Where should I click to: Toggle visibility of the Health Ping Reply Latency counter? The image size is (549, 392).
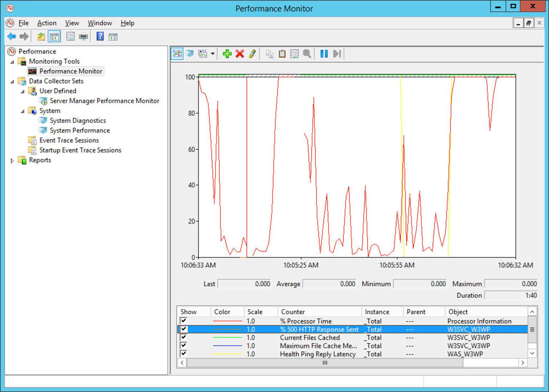point(183,354)
